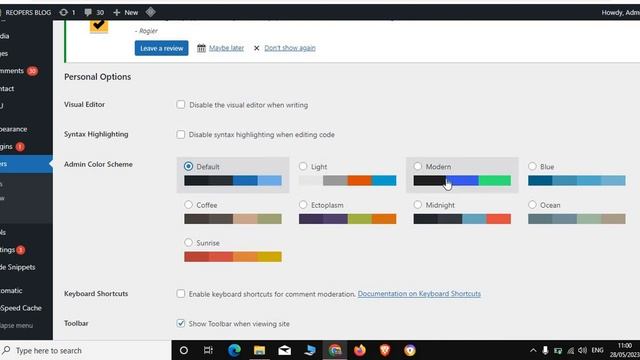Click Ectoplasm scheme color palette strip
Viewport: 640px width, 360px height.
pos(347,219)
